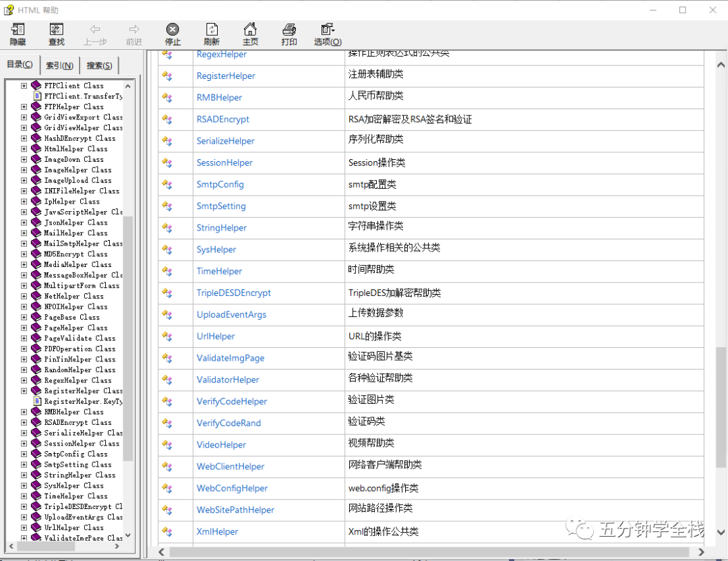
Task: Go to Home (主页) via toolbar icon
Action: [250, 34]
